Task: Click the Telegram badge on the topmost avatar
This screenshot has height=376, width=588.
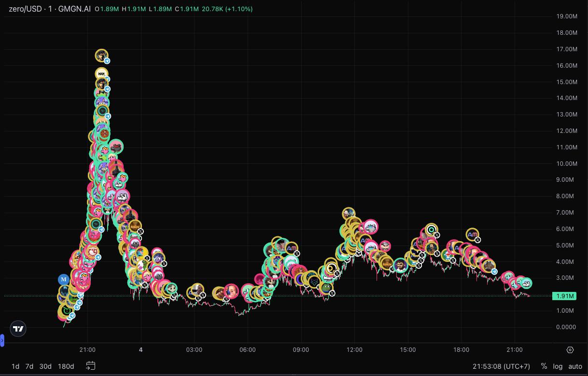Action: [107, 61]
